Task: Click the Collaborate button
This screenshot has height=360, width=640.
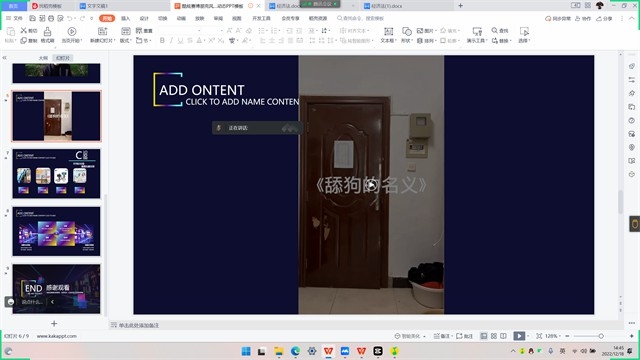Action: coord(583,18)
